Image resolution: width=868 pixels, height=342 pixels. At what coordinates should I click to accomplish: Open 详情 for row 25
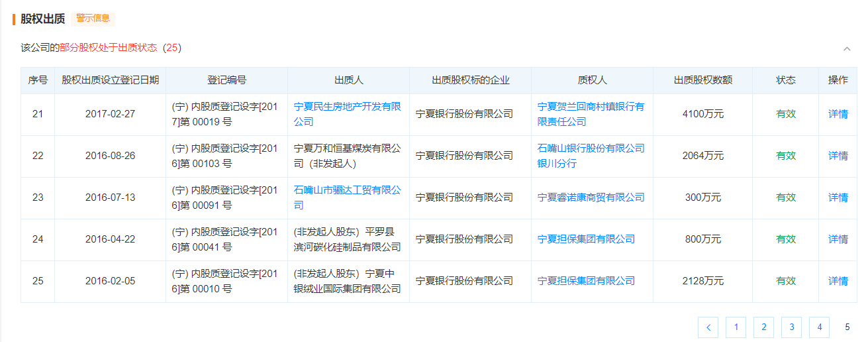(x=838, y=281)
